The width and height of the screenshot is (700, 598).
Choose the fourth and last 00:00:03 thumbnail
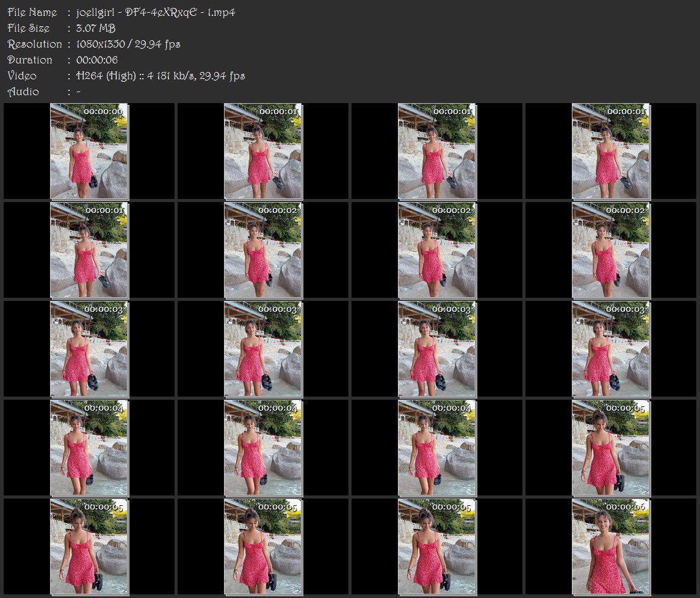(x=611, y=350)
